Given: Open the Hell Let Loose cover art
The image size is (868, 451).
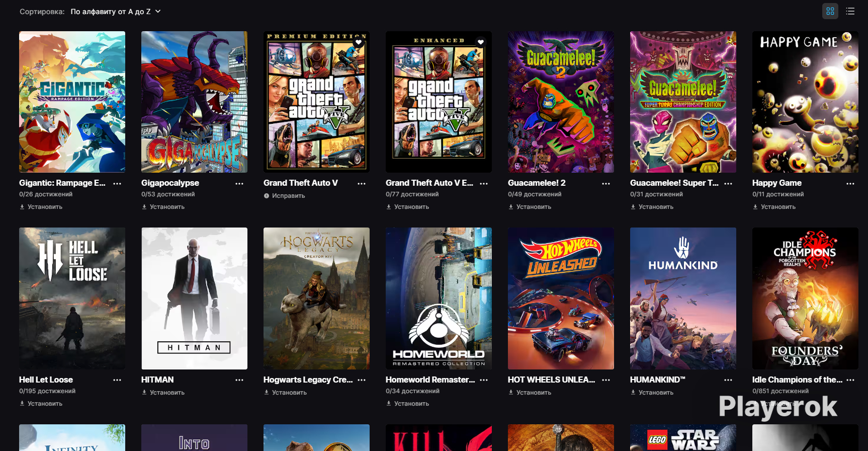Looking at the screenshot, I should click(x=72, y=298).
